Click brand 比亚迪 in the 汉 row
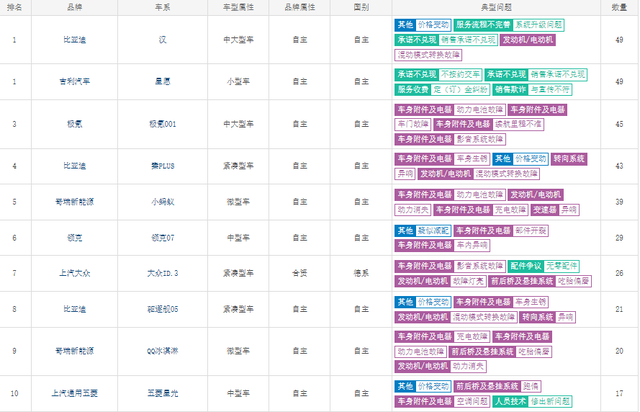 74,40
